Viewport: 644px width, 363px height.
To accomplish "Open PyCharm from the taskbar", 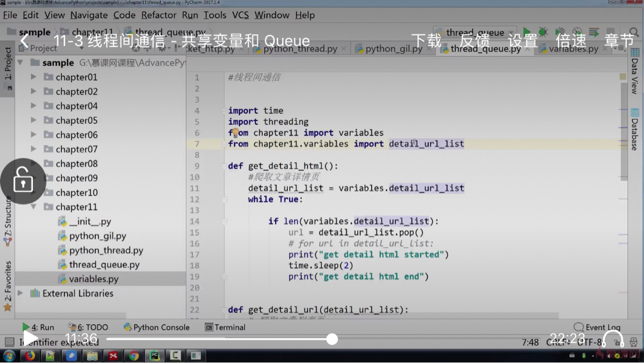I will click(155, 356).
